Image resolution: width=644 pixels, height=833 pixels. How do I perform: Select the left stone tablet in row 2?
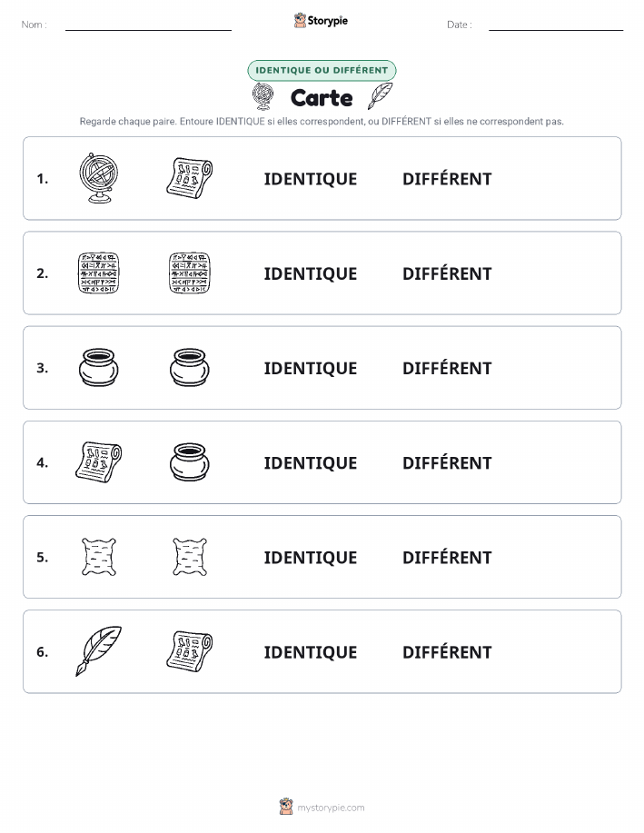point(99,273)
